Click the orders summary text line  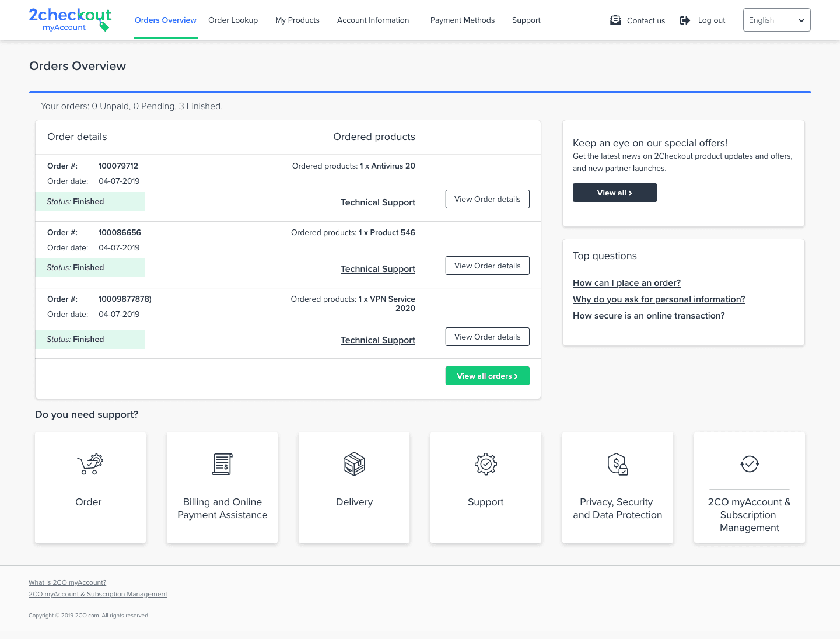132,106
